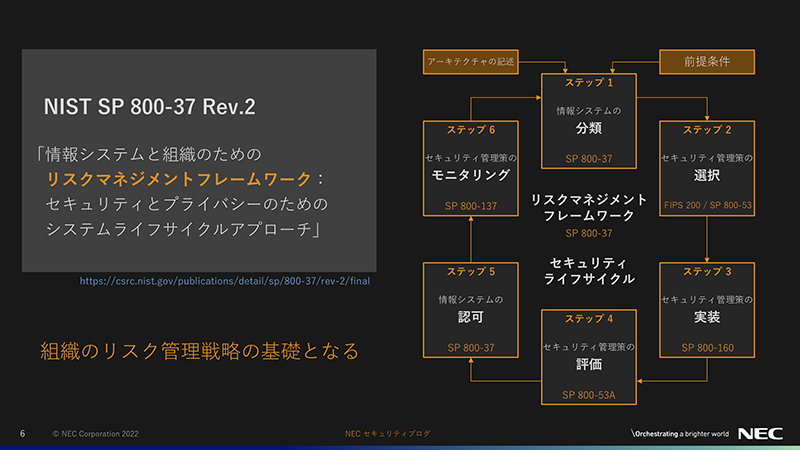Click the SP 800-53A reference in step 4
The image size is (800, 450).
click(x=588, y=395)
